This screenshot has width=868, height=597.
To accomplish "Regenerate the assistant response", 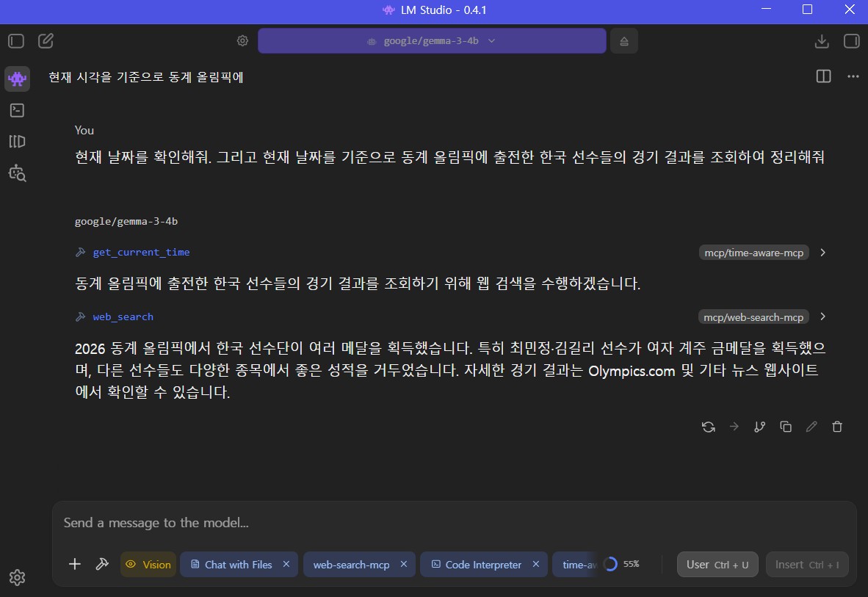I will click(x=709, y=427).
